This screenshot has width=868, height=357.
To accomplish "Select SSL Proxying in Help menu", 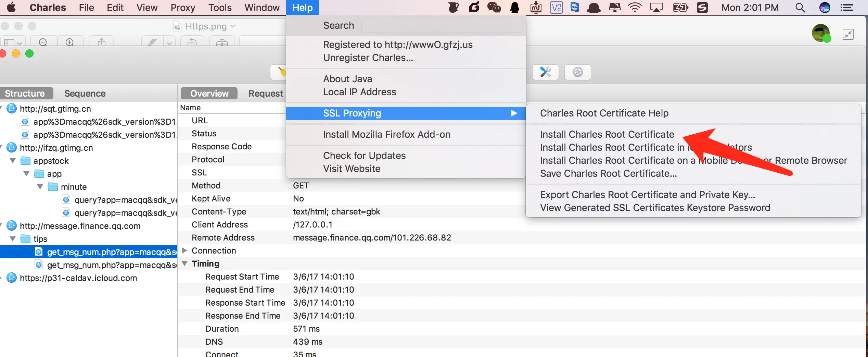I will coord(406,113).
